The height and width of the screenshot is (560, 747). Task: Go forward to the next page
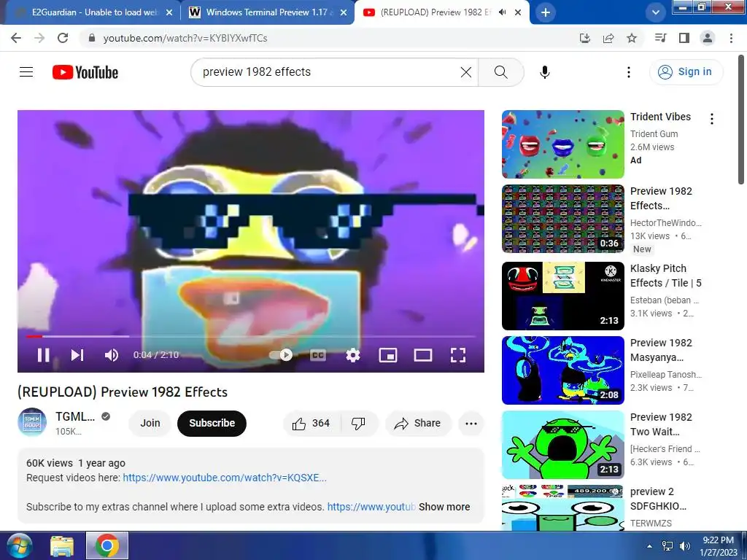click(39, 38)
